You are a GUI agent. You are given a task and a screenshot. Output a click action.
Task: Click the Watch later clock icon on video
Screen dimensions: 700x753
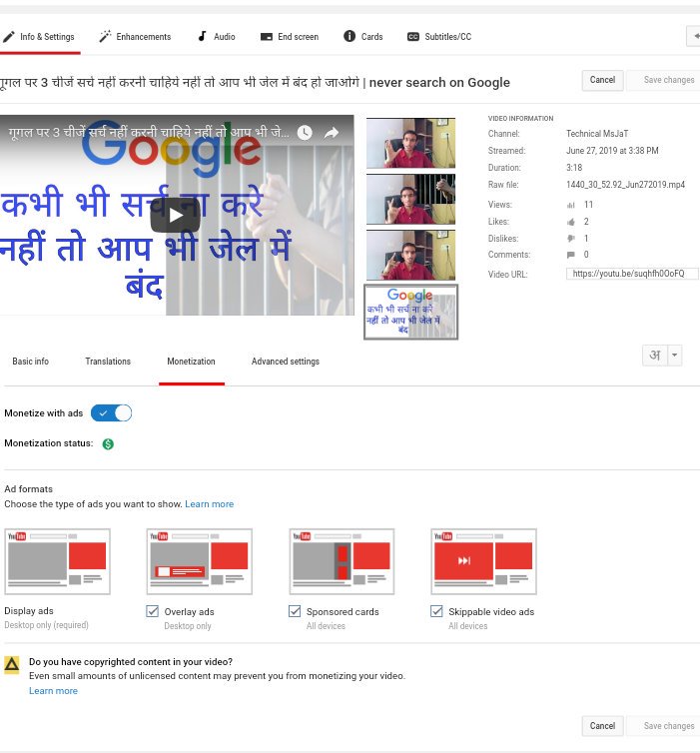305,133
